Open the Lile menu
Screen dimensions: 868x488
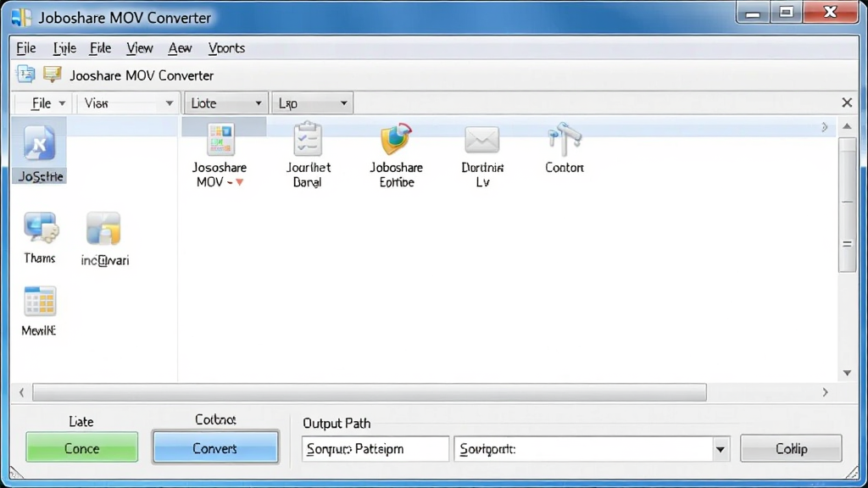point(64,48)
